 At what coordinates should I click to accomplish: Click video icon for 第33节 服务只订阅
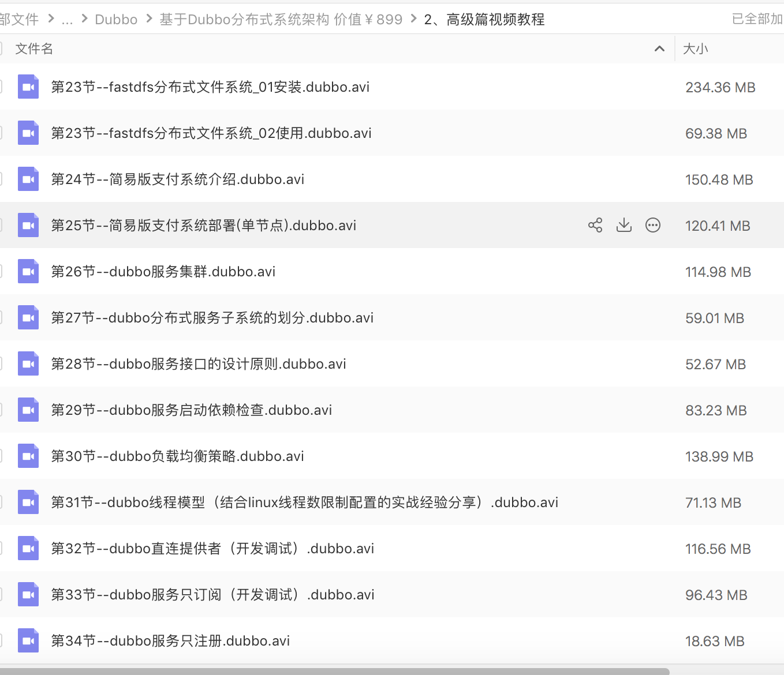28,594
